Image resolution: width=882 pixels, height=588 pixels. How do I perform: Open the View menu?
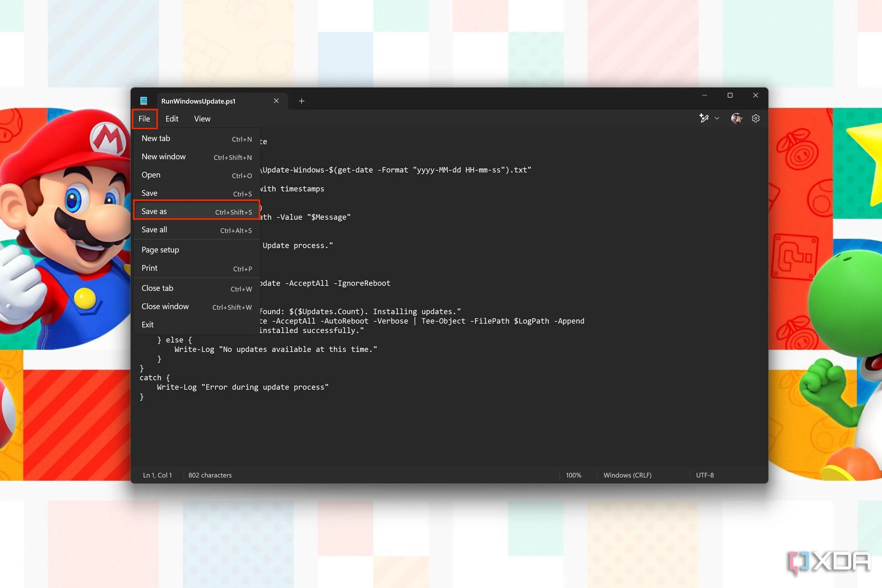(x=202, y=118)
